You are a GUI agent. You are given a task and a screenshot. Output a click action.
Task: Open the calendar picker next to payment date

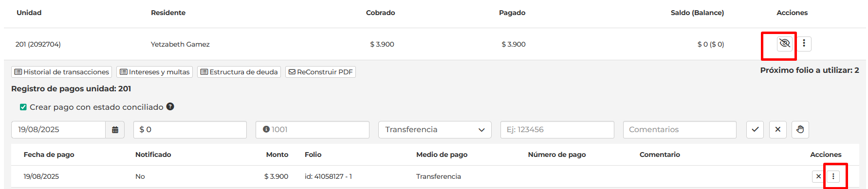click(x=115, y=130)
